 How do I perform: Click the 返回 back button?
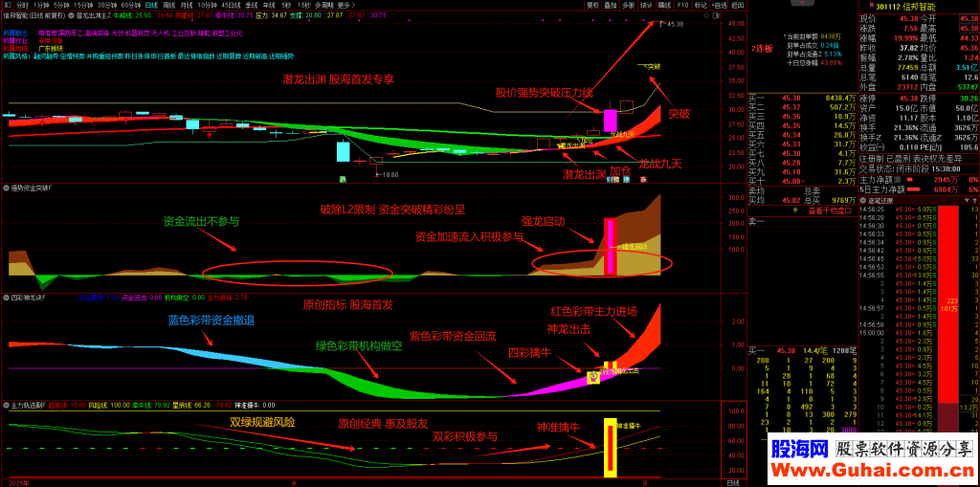pos(738,5)
